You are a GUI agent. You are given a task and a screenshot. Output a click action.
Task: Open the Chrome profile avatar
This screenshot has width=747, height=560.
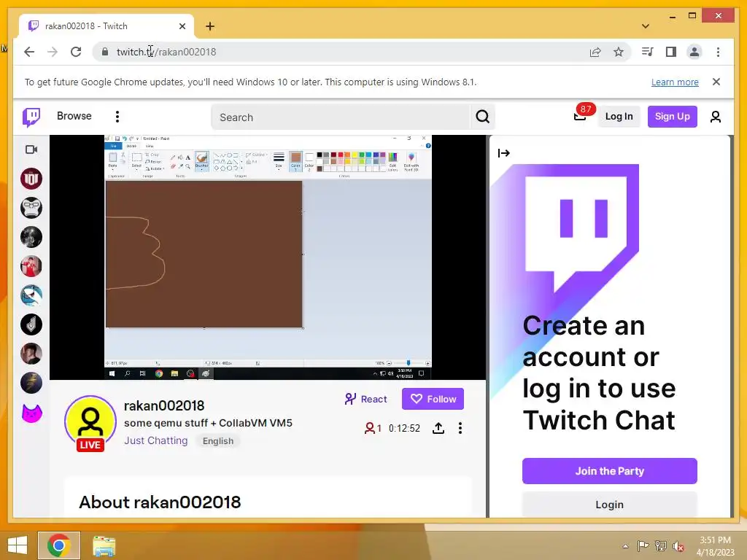click(694, 52)
